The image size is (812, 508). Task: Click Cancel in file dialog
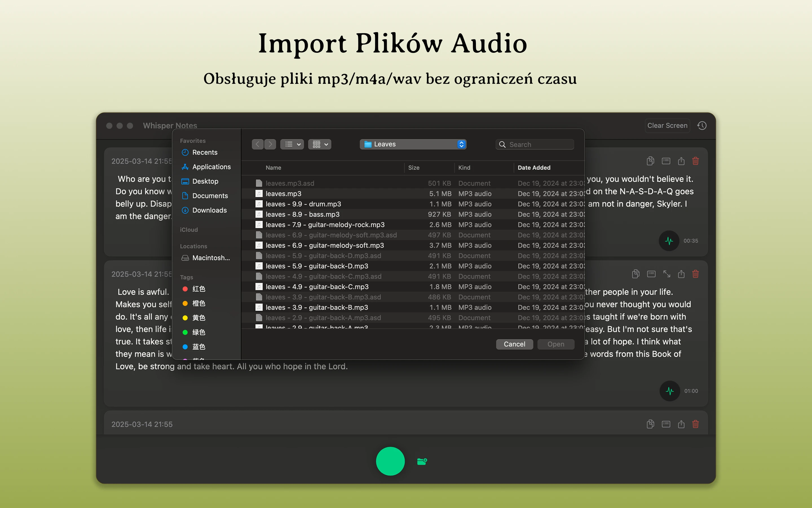coord(514,344)
